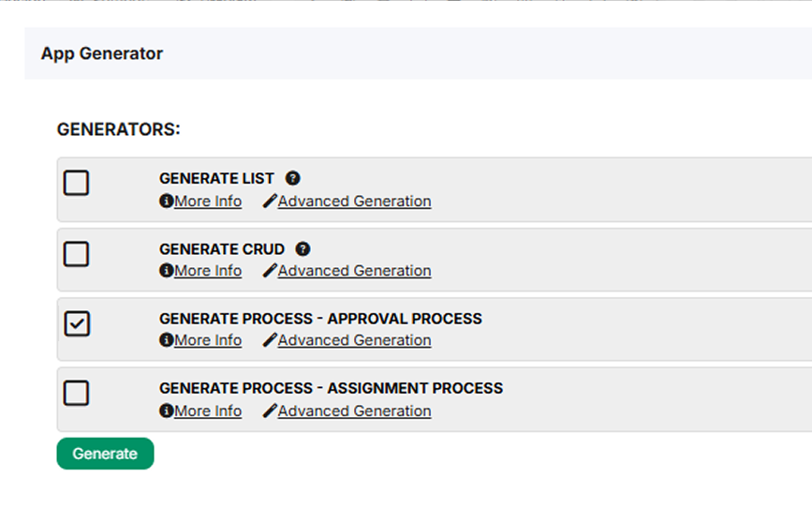This screenshot has height=523, width=812.
Task: Open Advanced Generation for Assignment Process
Action: (354, 411)
